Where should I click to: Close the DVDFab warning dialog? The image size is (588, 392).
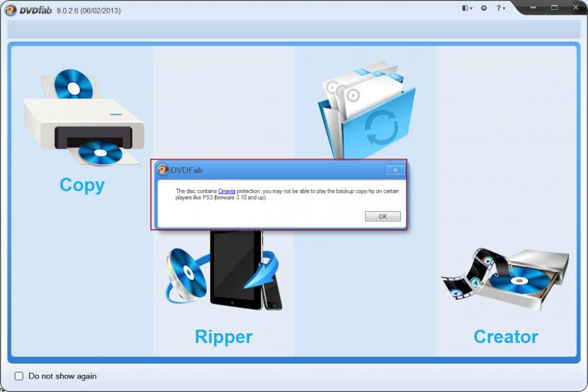[395, 170]
